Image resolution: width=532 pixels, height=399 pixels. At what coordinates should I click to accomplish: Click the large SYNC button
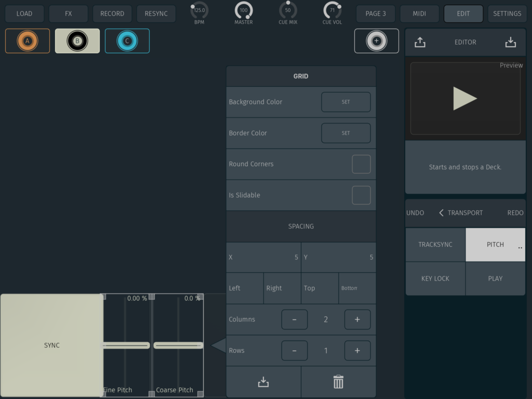click(x=52, y=345)
